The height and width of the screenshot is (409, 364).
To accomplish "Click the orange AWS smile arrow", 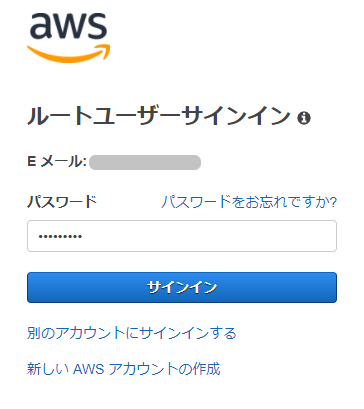I will pos(68,54).
